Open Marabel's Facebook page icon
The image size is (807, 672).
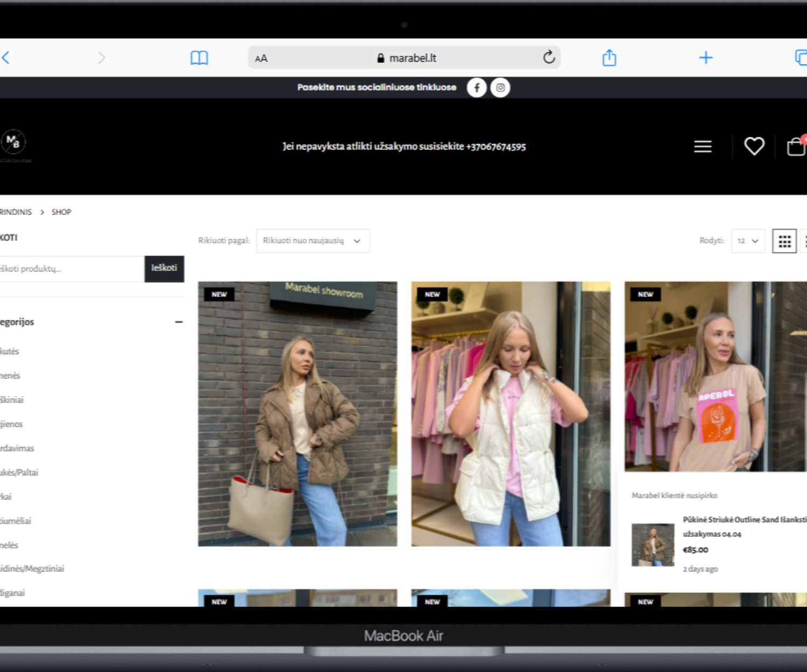(x=477, y=88)
